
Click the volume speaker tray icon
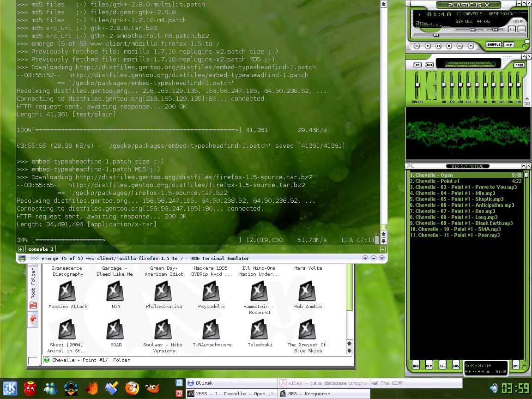click(x=494, y=388)
